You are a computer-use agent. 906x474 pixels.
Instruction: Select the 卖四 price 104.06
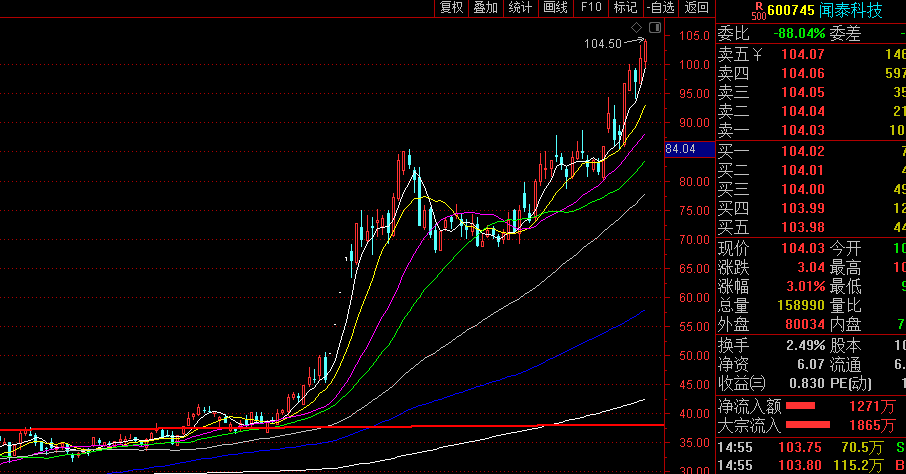click(803, 73)
